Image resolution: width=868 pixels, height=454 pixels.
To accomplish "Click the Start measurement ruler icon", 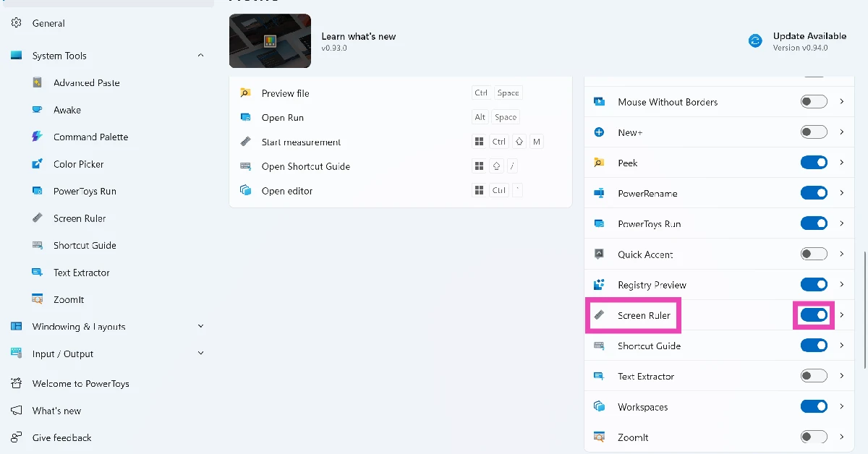I will click(246, 142).
